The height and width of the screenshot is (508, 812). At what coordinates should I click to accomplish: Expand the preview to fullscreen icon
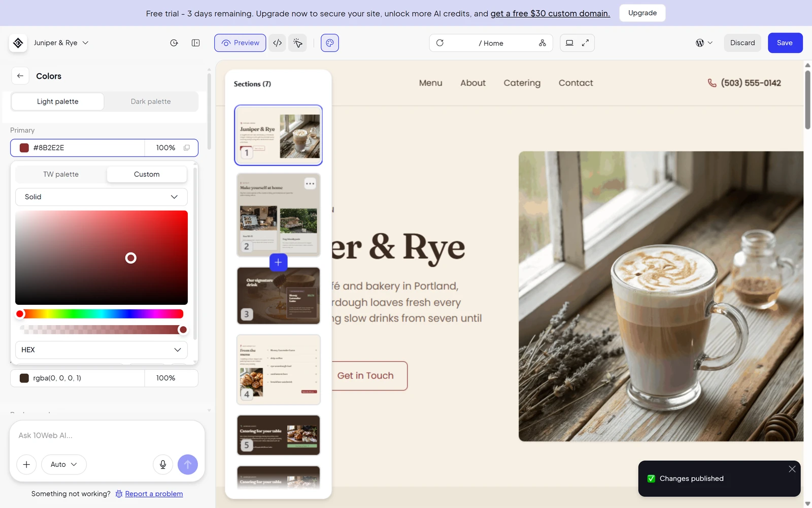coord(585,43)
